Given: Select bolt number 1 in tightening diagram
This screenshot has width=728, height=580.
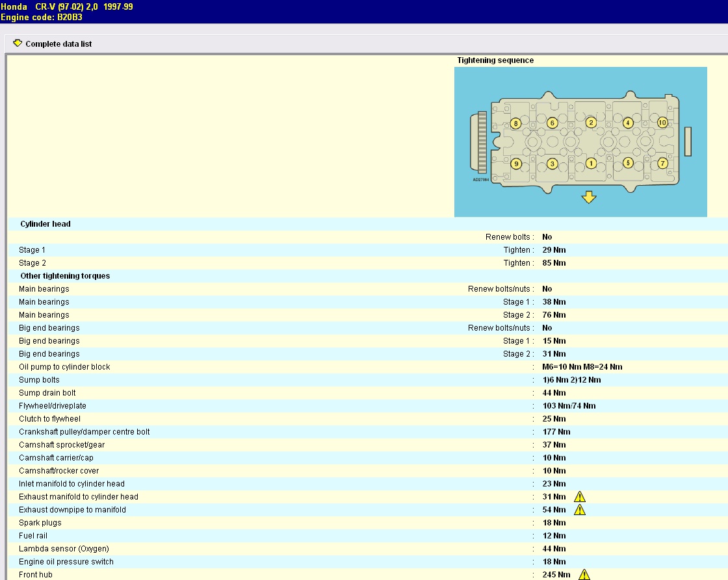Looking at the screenshot, I should coord(591,164).
